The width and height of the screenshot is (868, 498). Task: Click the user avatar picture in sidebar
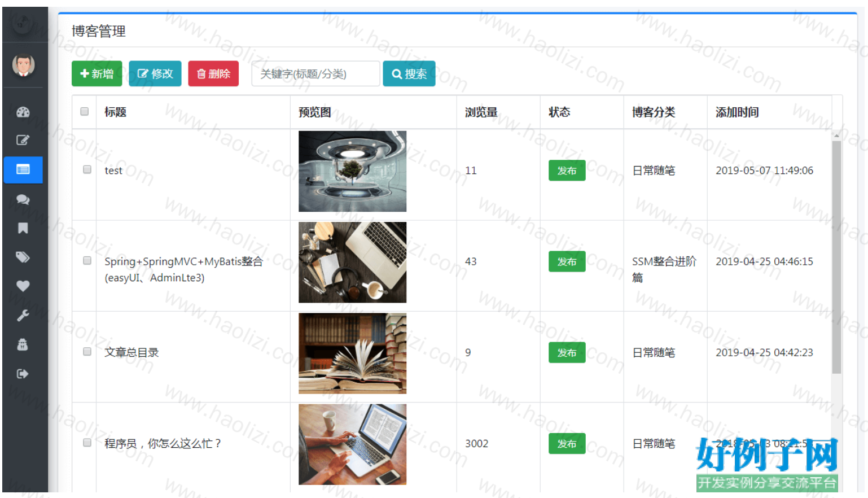(x=23, y=65)
